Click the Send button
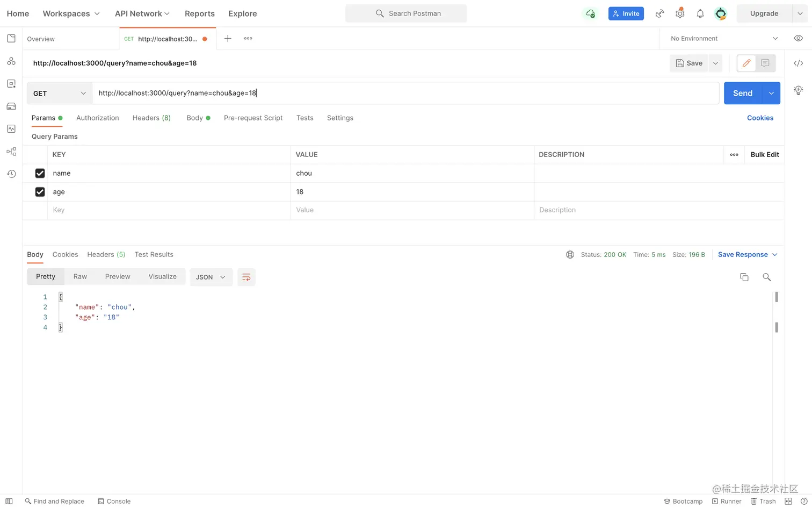 coord(743,93)
